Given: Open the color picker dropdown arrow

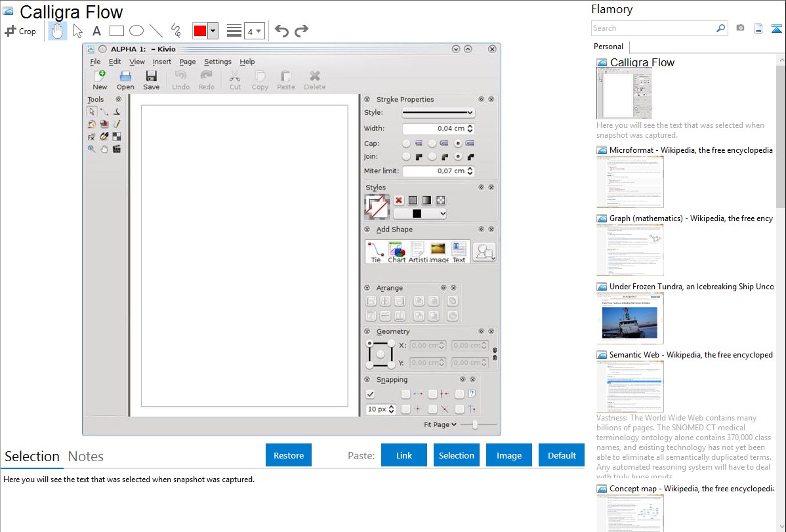Looking at the screenshot, I should [213, 31].
